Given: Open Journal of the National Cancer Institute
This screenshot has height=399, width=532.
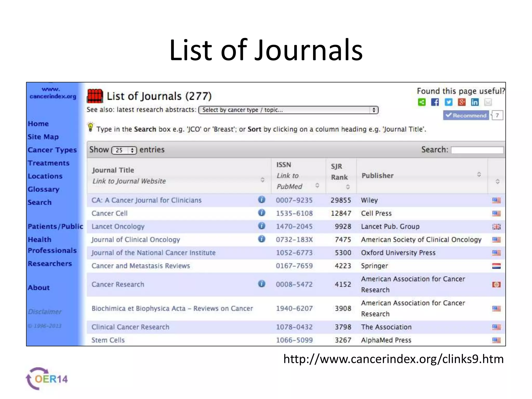Looking at the screenshot, I should coord(154,253).
